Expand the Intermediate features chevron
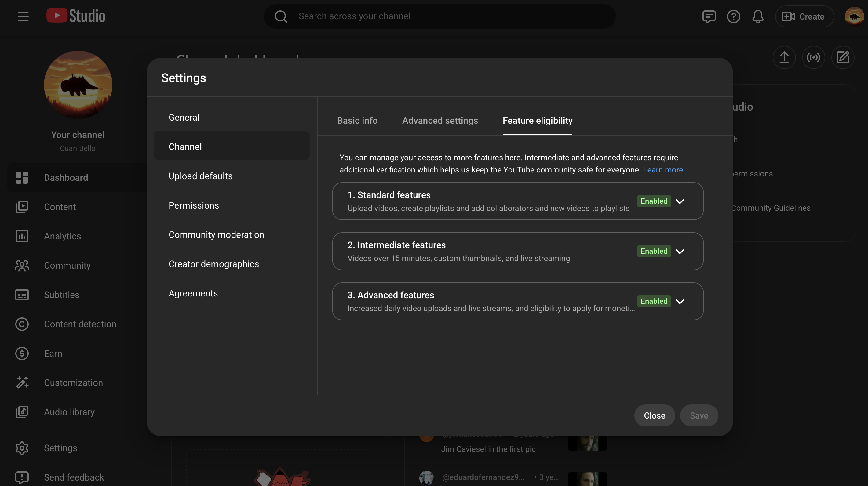Image resolution: width=868 pixels, height=486 pixels. pos(680,252)
